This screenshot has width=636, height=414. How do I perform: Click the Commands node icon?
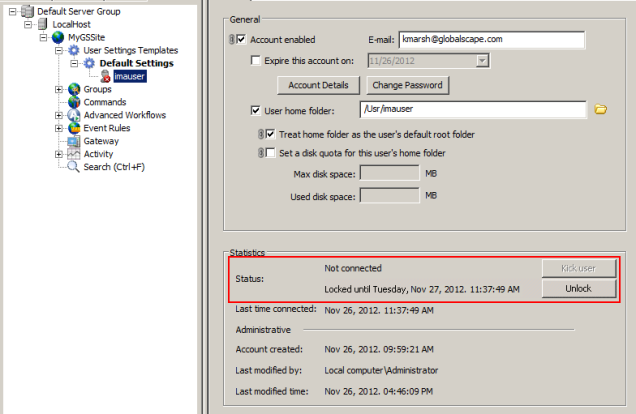[75, 102]
